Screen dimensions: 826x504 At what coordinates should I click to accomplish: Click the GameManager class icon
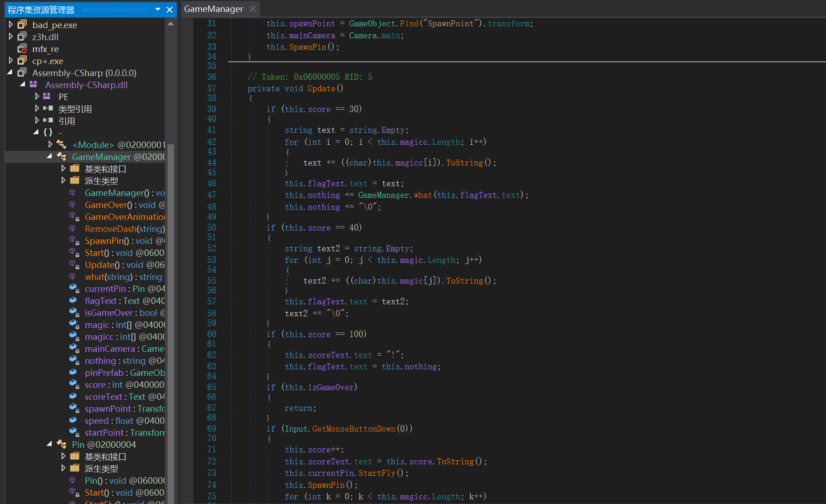61,156
